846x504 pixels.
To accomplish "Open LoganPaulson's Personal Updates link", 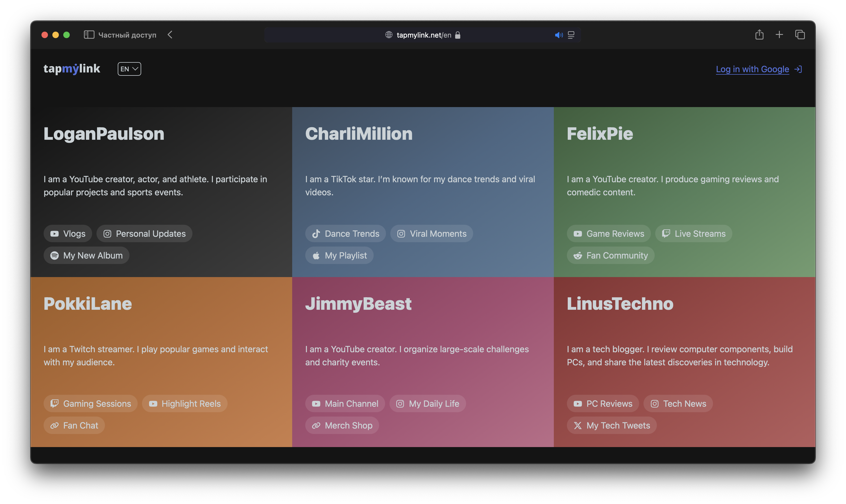I will pyautogui.click(x=144, y=234).
